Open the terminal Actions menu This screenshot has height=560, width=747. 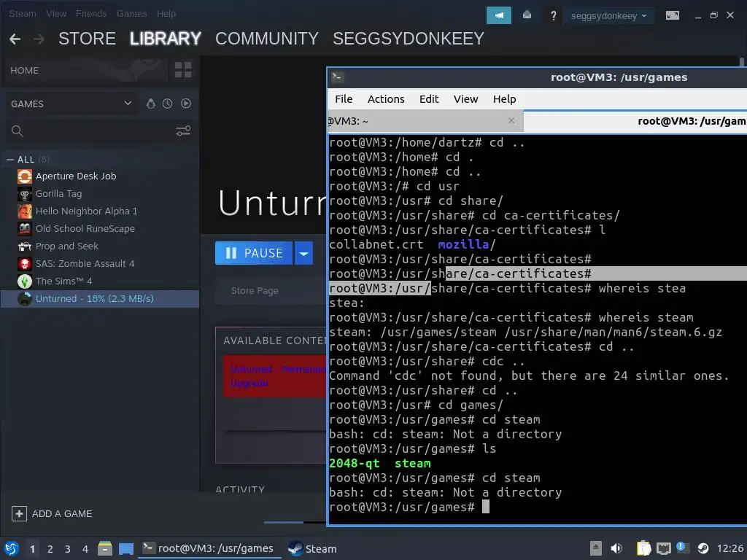(x=386, y=99)
